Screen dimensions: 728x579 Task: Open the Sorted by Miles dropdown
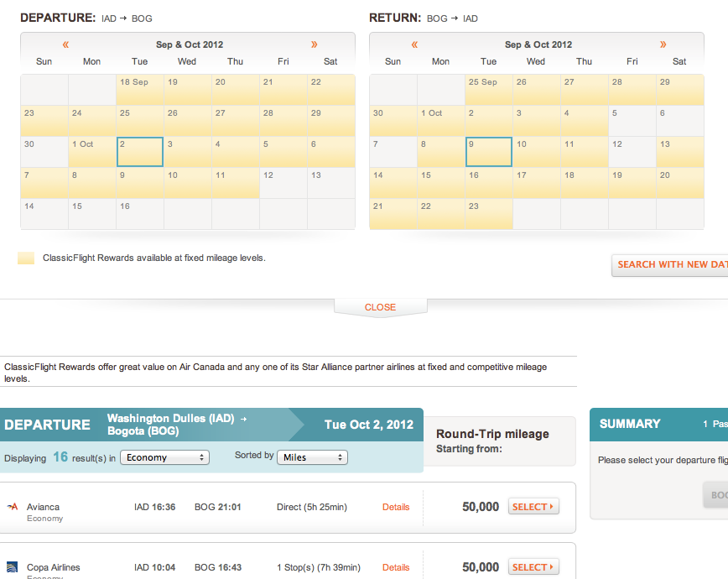pyautogui.click(x=313, y=457)
